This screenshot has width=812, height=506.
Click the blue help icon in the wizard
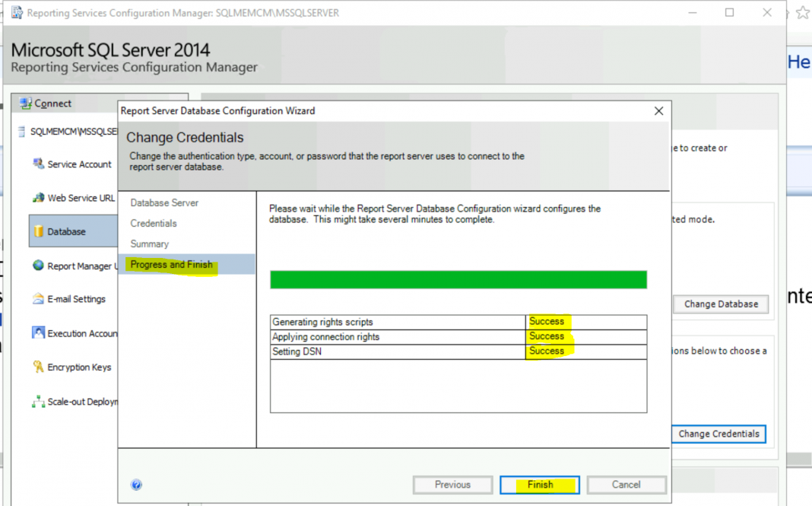click(136, 485)
